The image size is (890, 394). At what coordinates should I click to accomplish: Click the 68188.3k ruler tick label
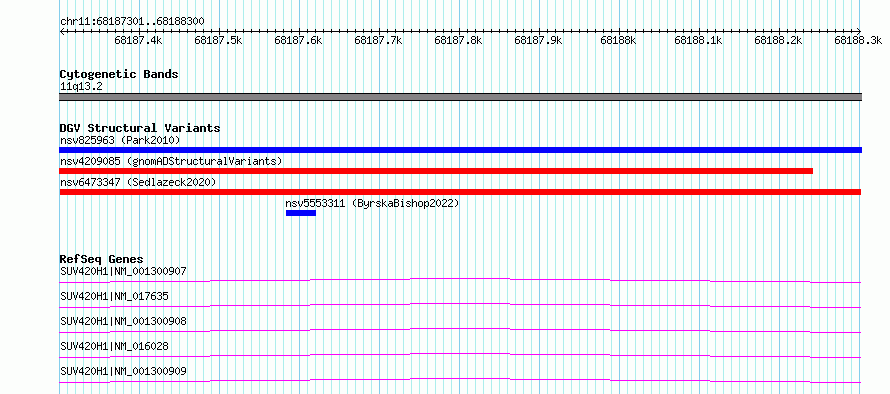[858, 40]
